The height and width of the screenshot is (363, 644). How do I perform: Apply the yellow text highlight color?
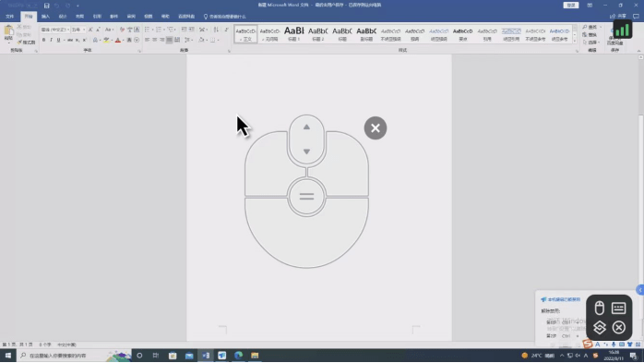coord(106,40)
